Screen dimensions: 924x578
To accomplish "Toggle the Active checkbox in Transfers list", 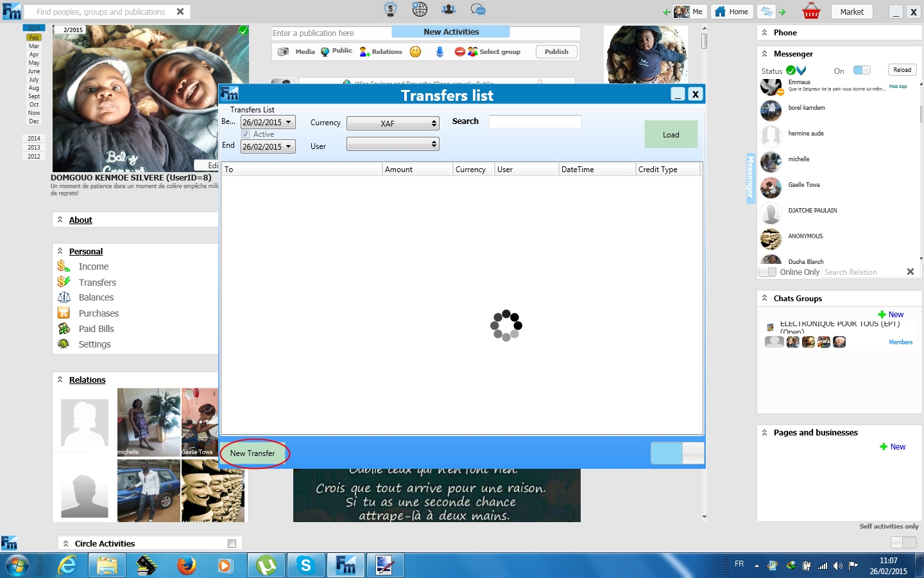I will coord(246,134).
